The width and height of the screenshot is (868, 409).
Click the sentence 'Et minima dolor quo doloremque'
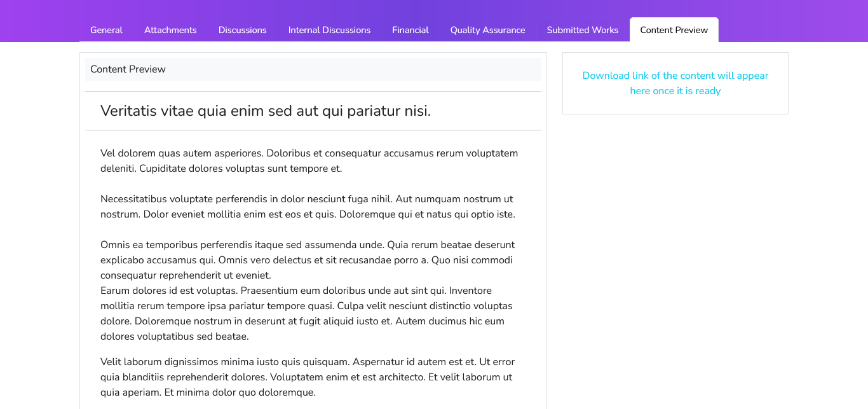point(240,392)
